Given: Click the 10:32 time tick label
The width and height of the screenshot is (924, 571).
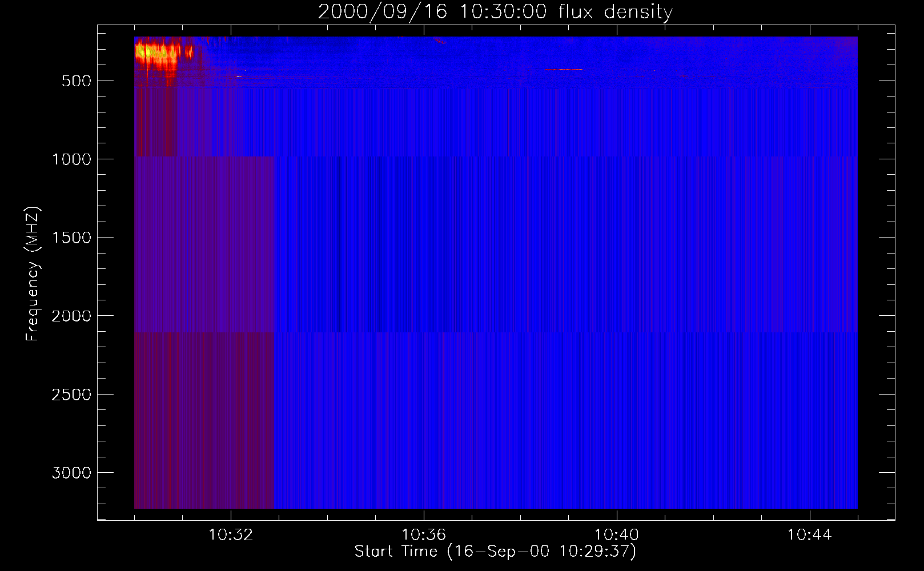Looking at the screenshot, I should pyautogui.click(x=231, y=535).
